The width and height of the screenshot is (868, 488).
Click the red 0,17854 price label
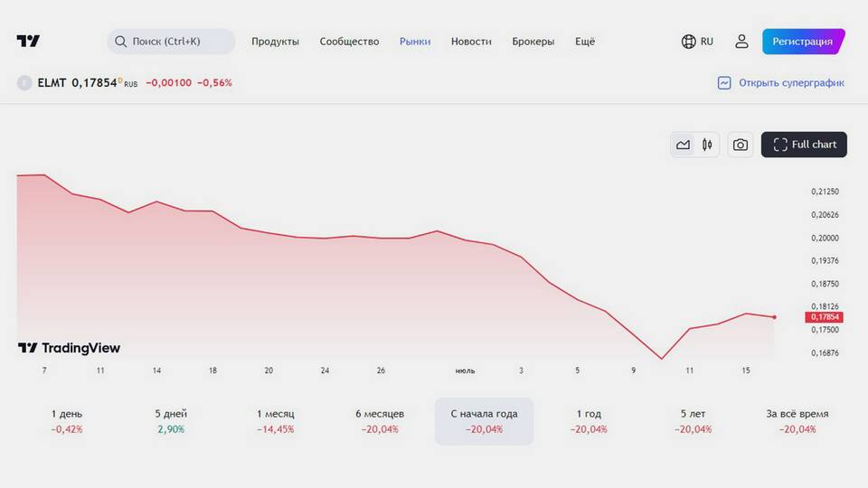(824, 317)
